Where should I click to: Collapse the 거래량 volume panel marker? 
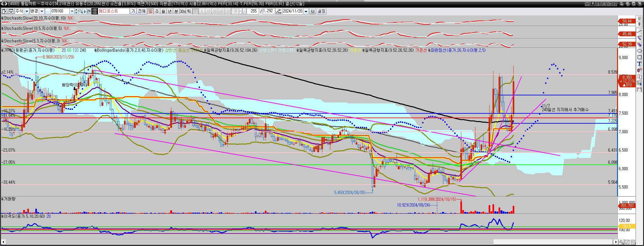pos(2,199)
